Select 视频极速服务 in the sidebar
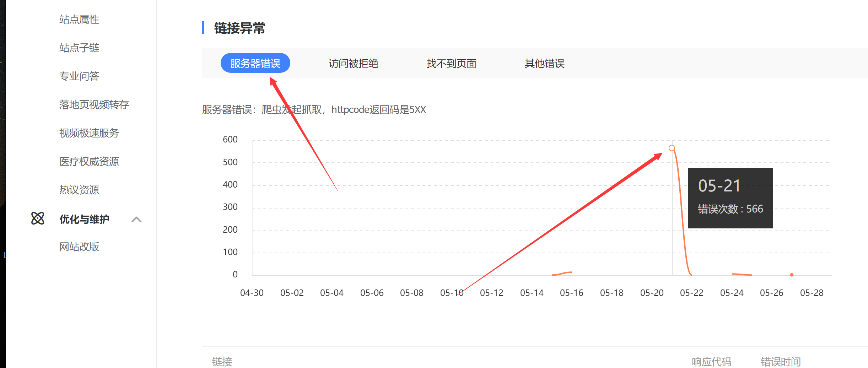This screenshot has width=868, height=368. [x=88, y=133]
